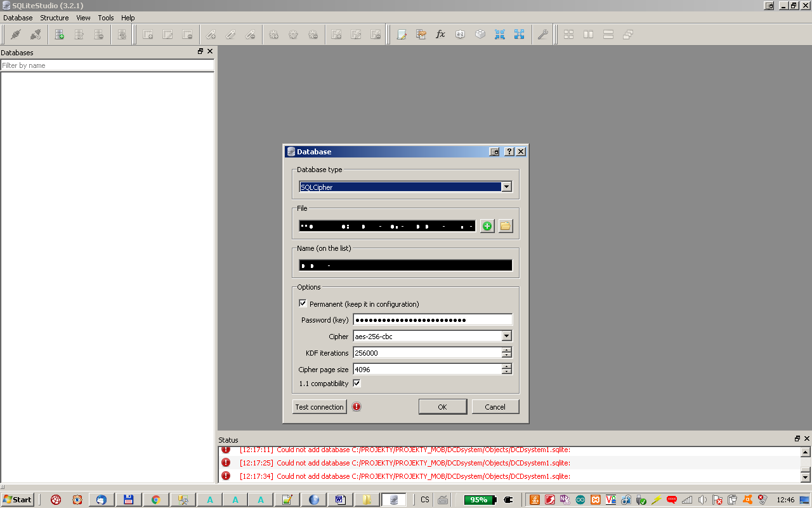The image size is (812, 508).
Task: Click the dialog's question mark help button
Action: (509, 152)
